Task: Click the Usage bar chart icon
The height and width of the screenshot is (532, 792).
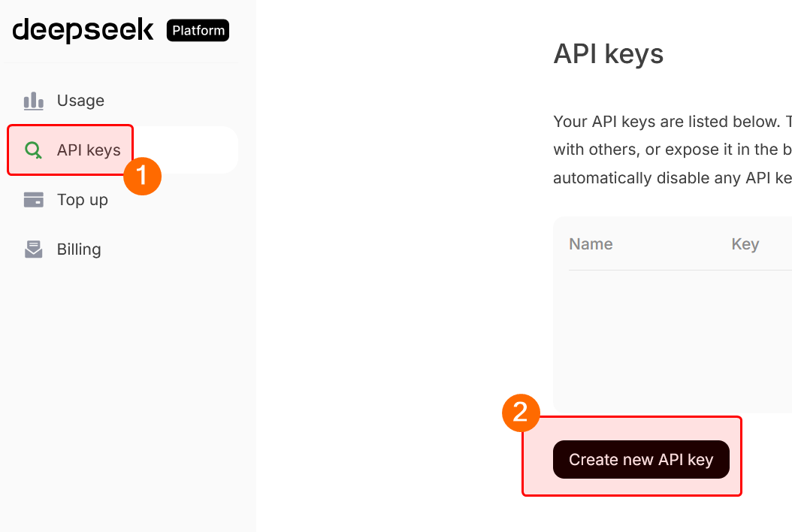Action: pyautogui.click(x=33, y=101)
